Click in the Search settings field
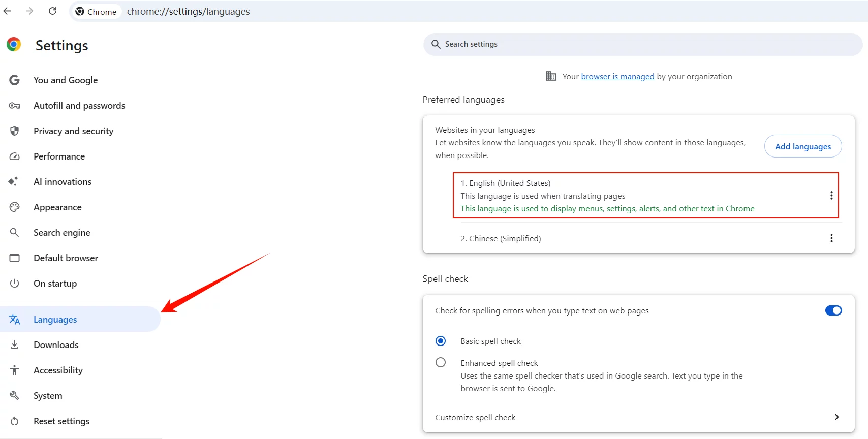Image resolution: width=868 pixels, height=439 pixels. pos(642,44)
